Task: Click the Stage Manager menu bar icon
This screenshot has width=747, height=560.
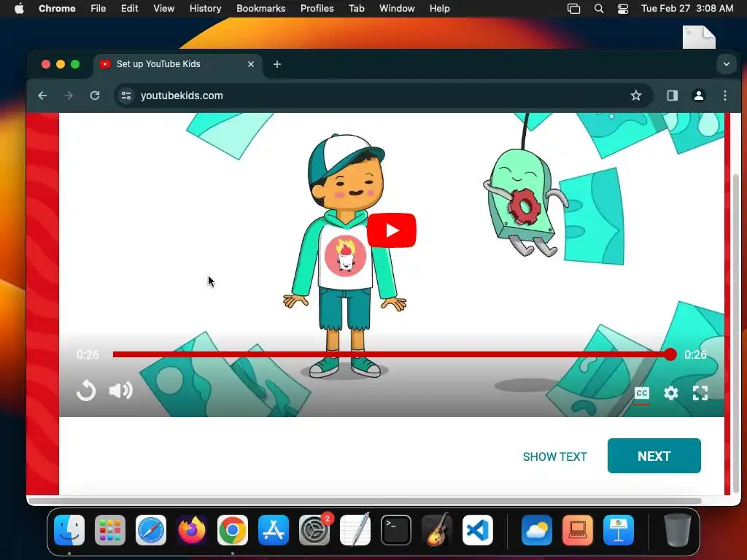Action: click(573, 9)
